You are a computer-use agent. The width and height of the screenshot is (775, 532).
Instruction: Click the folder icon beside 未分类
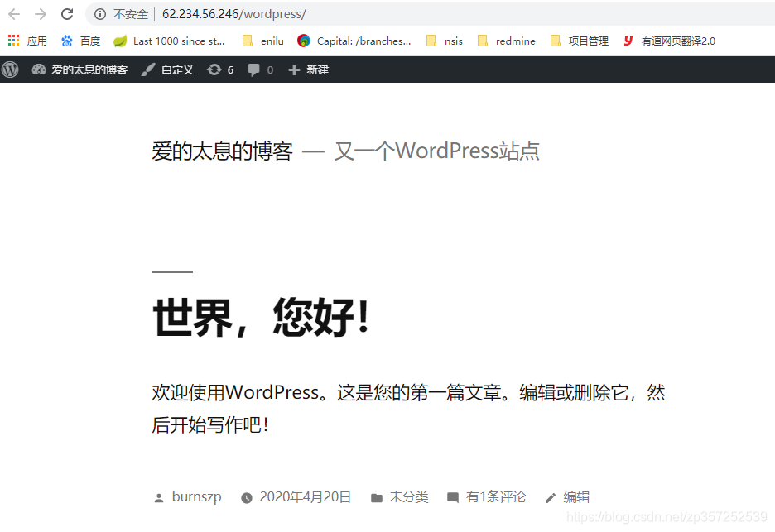(377, 498)
